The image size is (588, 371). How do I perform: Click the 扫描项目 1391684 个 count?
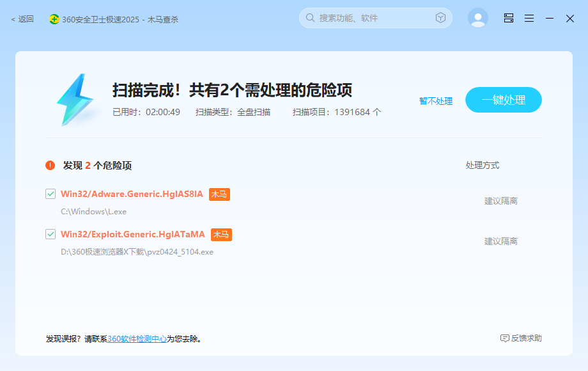tap(337, 112)
